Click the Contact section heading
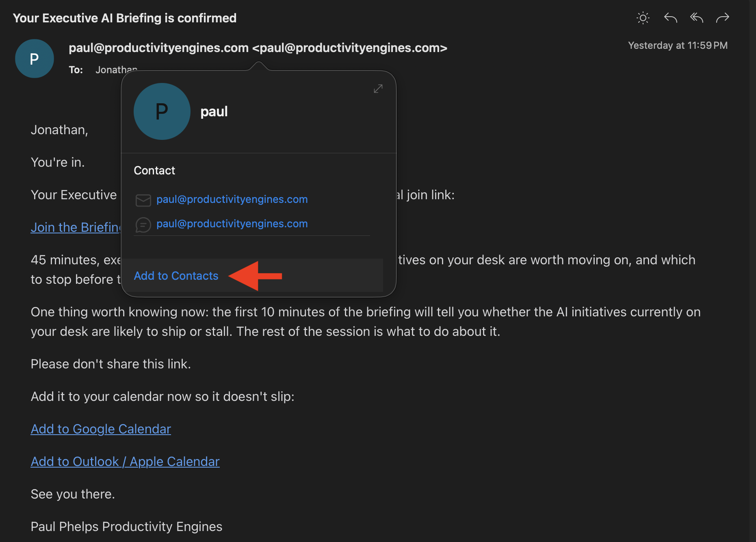This screenshot has width=756, height=542. tap(154, 170)
